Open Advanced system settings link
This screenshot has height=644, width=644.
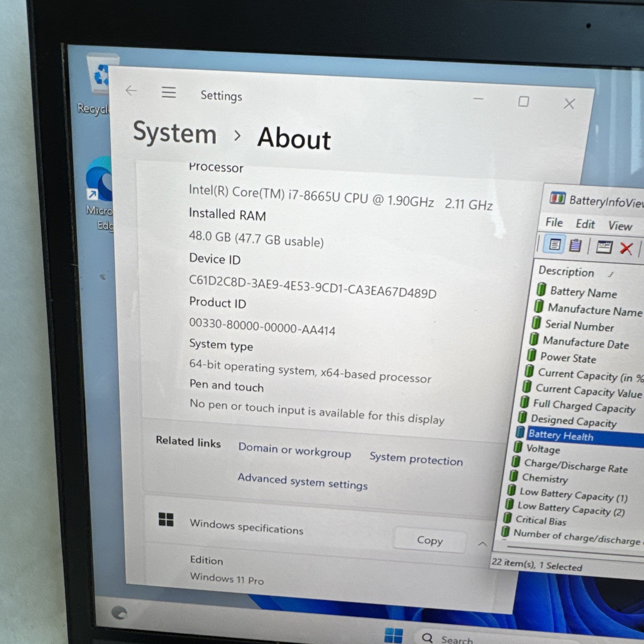point(303,481)
